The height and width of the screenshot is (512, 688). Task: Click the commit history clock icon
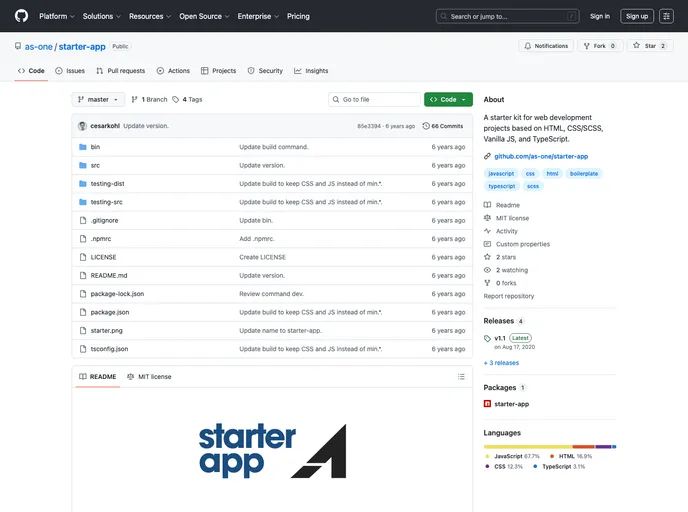tap(426, 126)
